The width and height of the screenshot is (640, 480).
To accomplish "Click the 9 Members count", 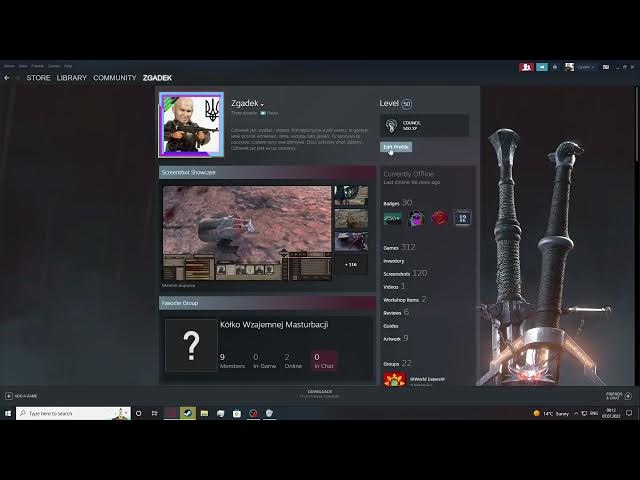I will point(232,361).
